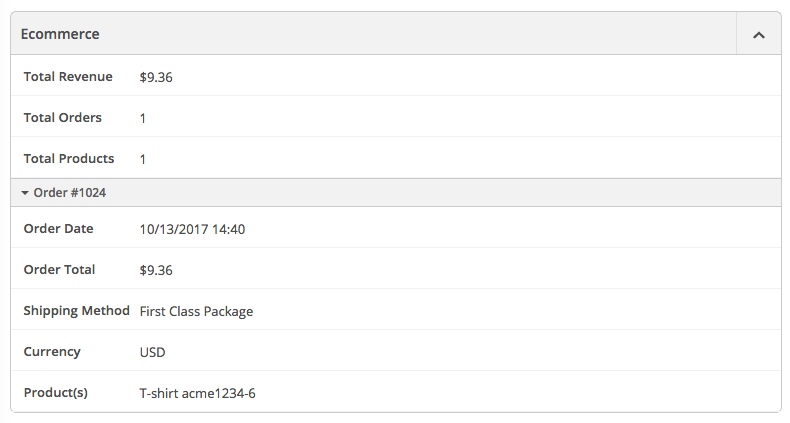The height and width of the screenshot is (423, 790).
Task: Select the Product(s) label
Action: click(55, 393)
